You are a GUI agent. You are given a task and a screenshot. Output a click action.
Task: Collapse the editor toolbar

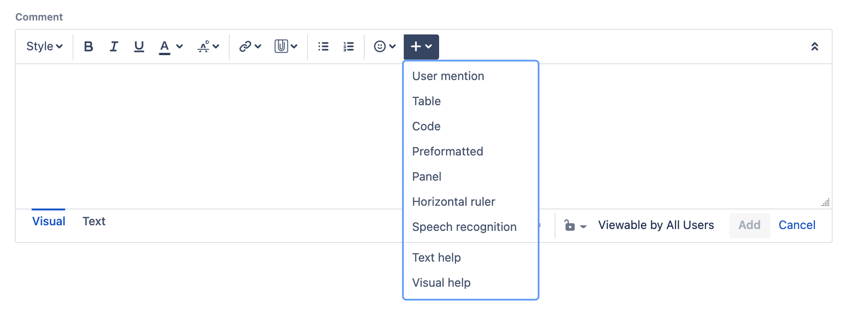(815, 47)
